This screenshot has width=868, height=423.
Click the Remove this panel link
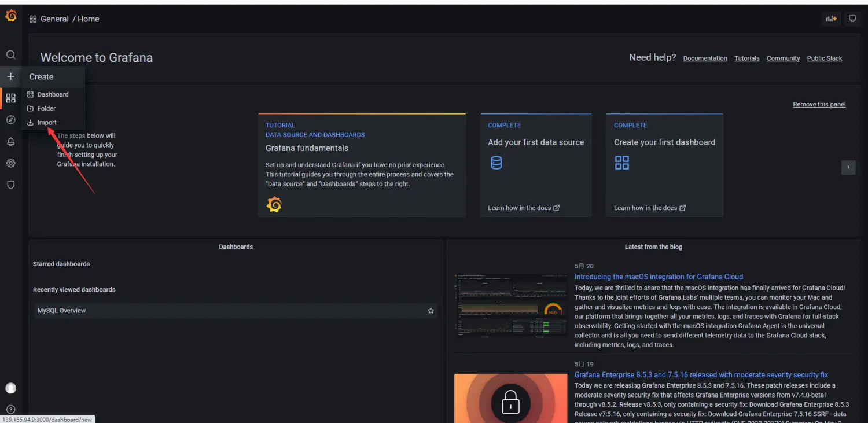click(819, 105)
